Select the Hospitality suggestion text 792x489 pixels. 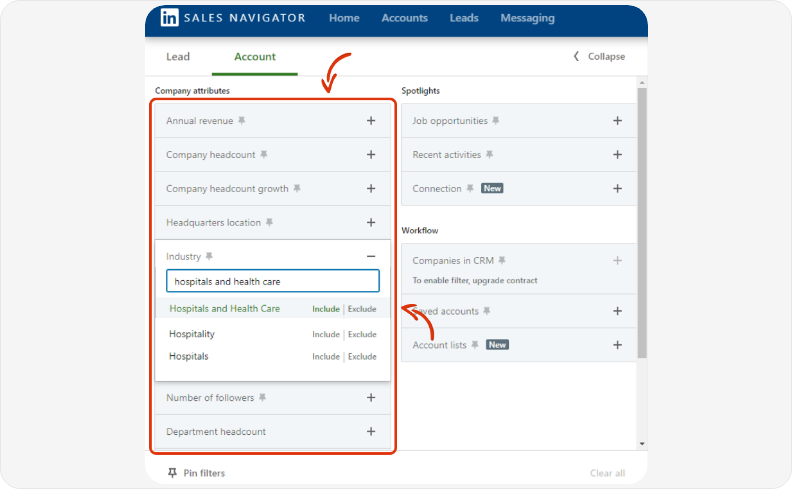pyautogui.click(x=191, y=334)
